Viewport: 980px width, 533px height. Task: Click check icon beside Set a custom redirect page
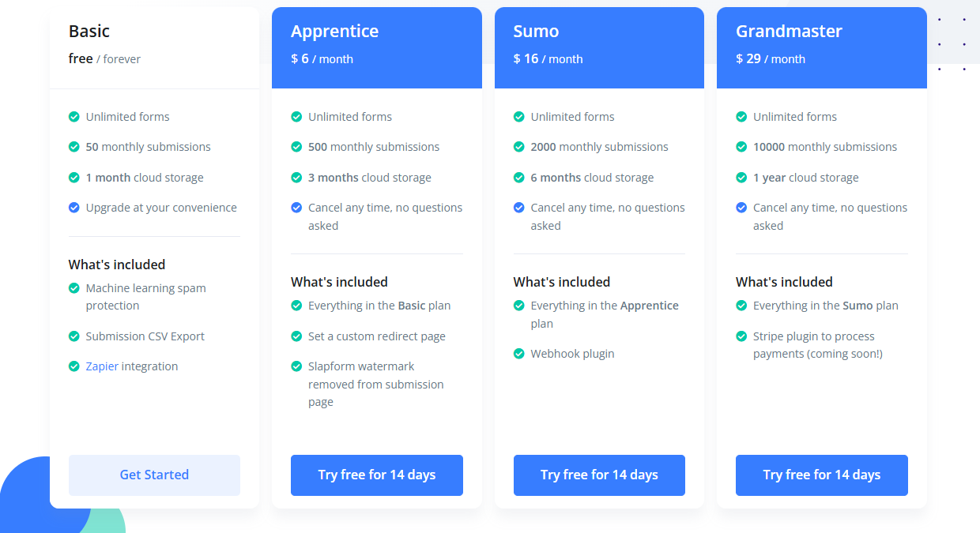296,336
